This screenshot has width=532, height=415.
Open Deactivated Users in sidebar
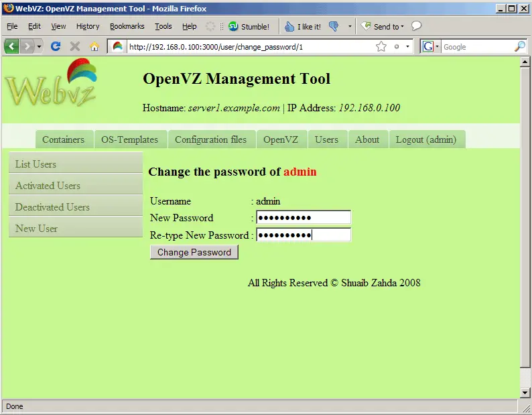click(76, 206)
